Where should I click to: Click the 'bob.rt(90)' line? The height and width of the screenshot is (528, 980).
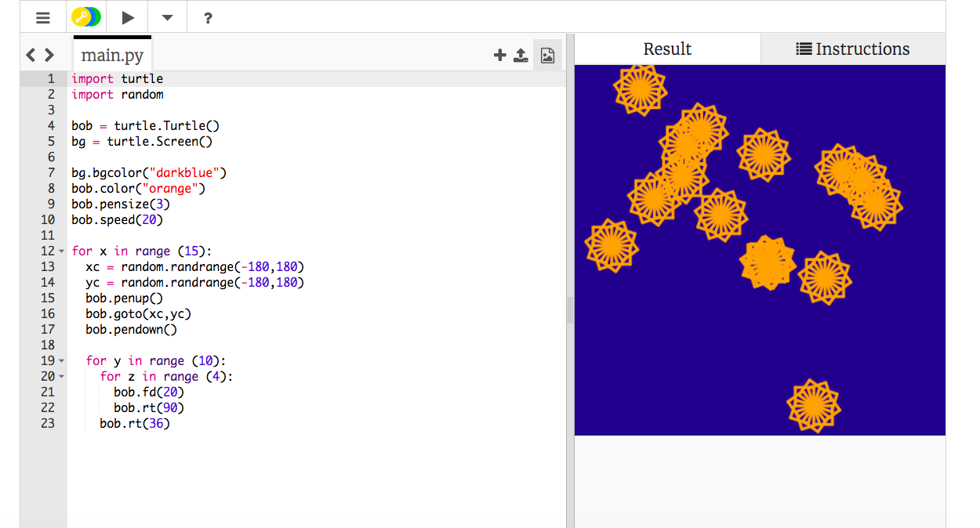pos(149,407)
